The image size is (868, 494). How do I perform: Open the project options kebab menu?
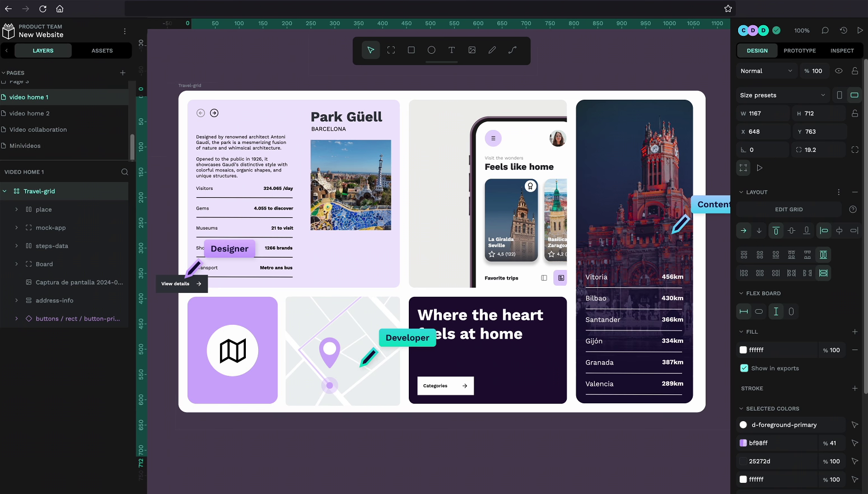coord(125,31)
